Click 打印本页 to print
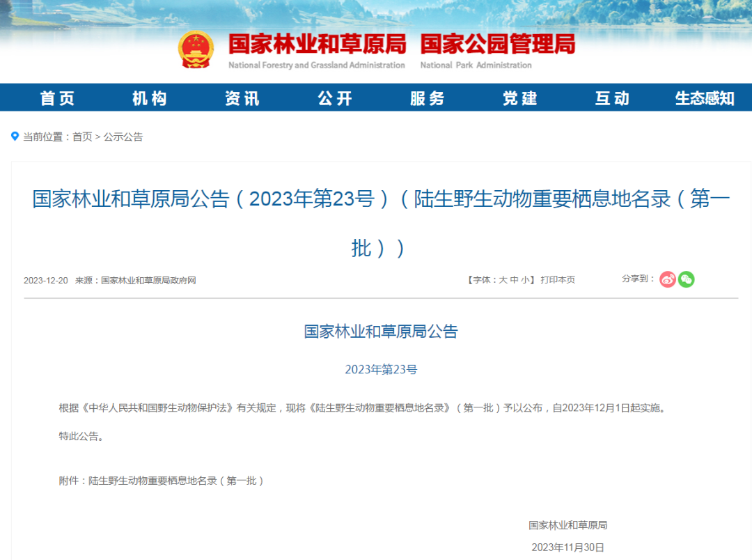The width and height of the screenshot is (752, 560). tap(557, 280)
